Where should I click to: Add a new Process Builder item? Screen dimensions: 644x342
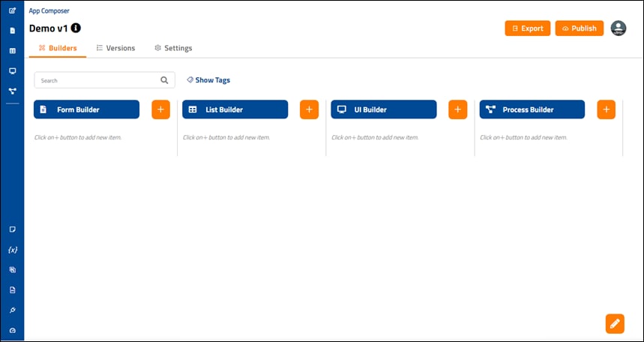pyautogui.click(x=607, y=109)
